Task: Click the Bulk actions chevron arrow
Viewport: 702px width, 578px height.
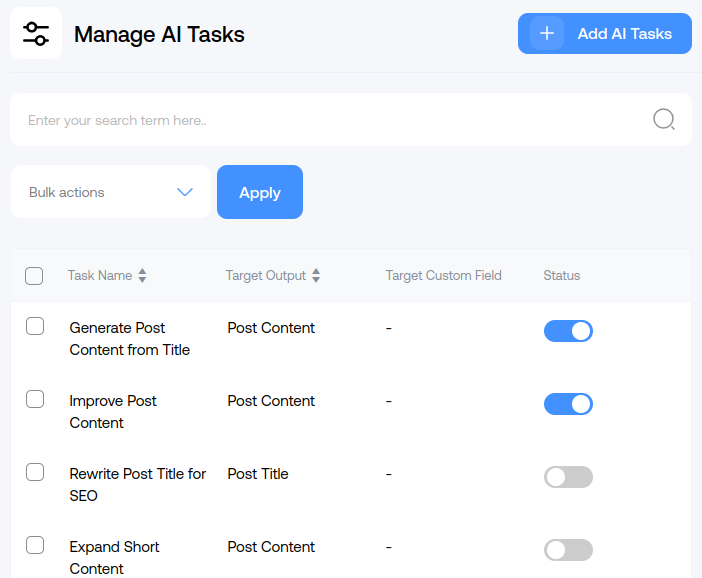Action: [x=184, y=192]
